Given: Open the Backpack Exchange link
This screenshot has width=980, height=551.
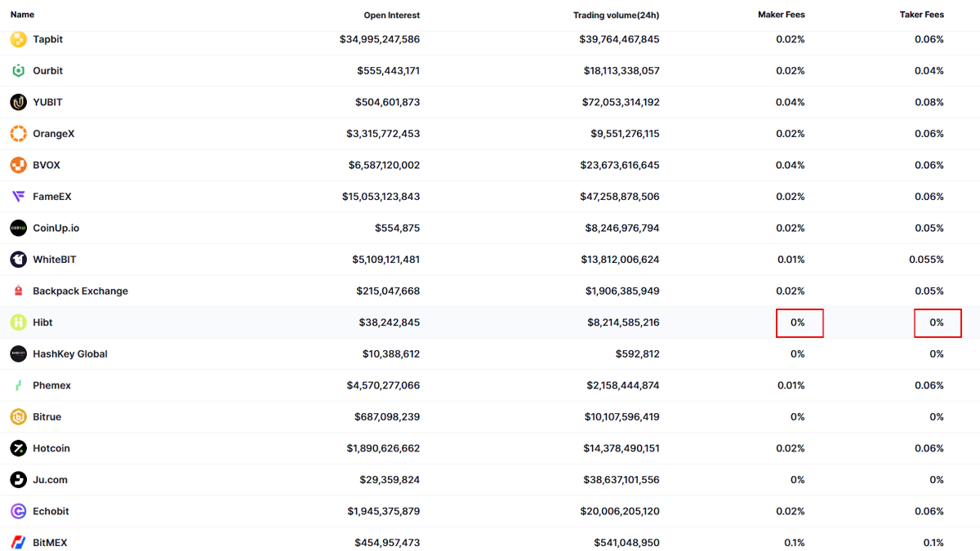Looking at the screenshot, I should pos(80,291).
